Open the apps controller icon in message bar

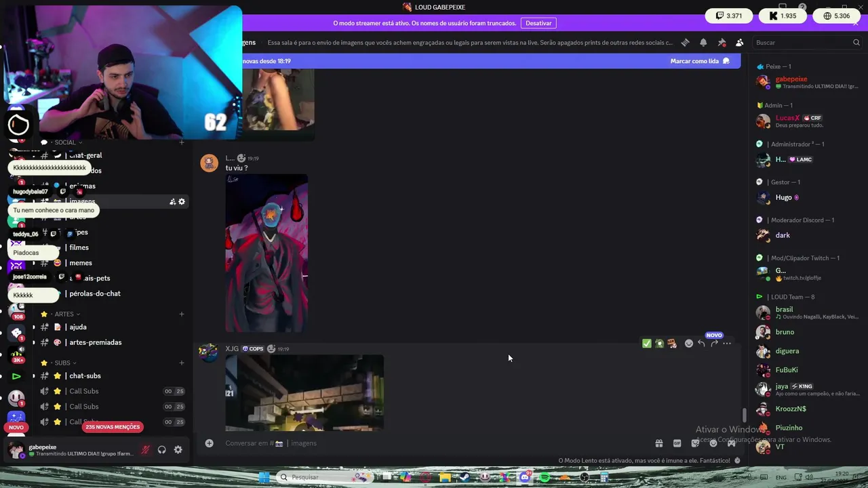(732, 443)
